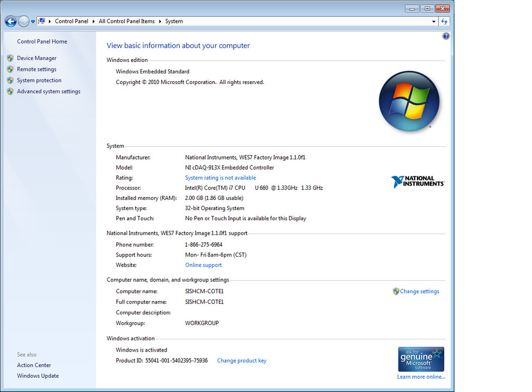
Task: Click the WORKGROUP value
Action: pyautogui.click(x=202, y=323)
